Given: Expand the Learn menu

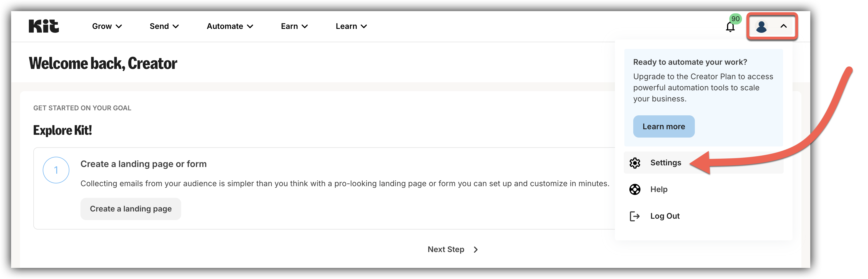Looking at the screenshot, I should pos(351,26).
